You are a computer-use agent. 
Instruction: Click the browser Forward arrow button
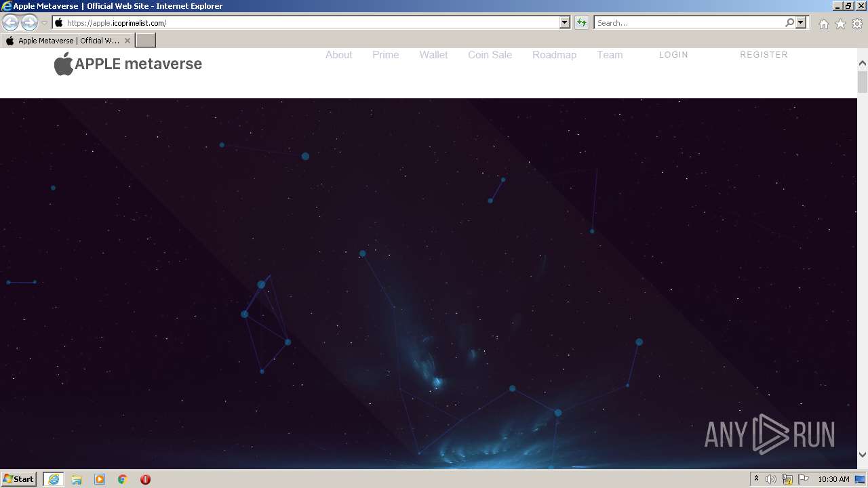[29, 22]
